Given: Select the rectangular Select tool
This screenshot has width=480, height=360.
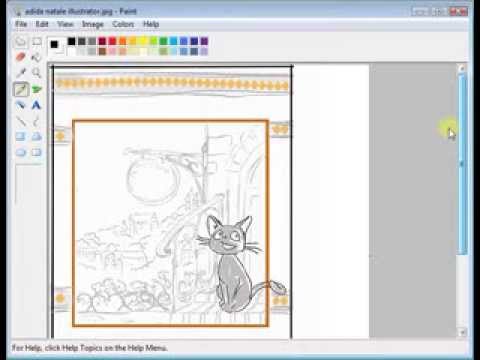Looking at the screenshot, I should tap(36, 42).
